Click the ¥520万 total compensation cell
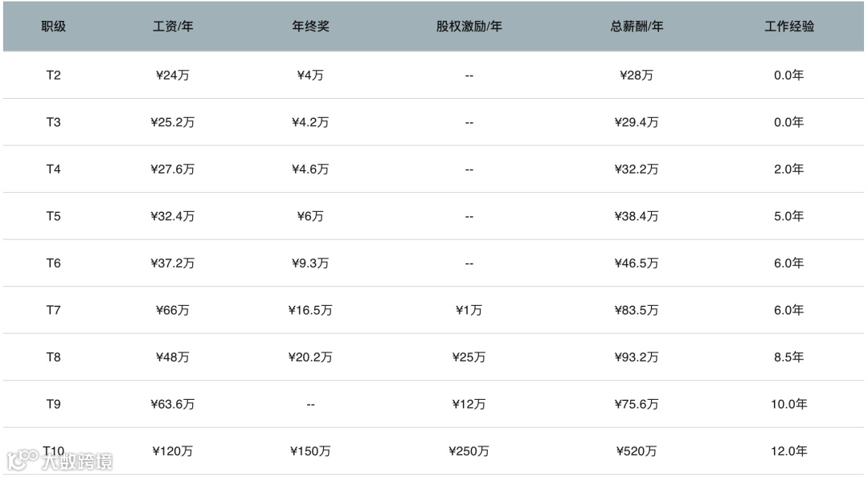This screenshot has height=477, width=868. [x=637, y=451]
